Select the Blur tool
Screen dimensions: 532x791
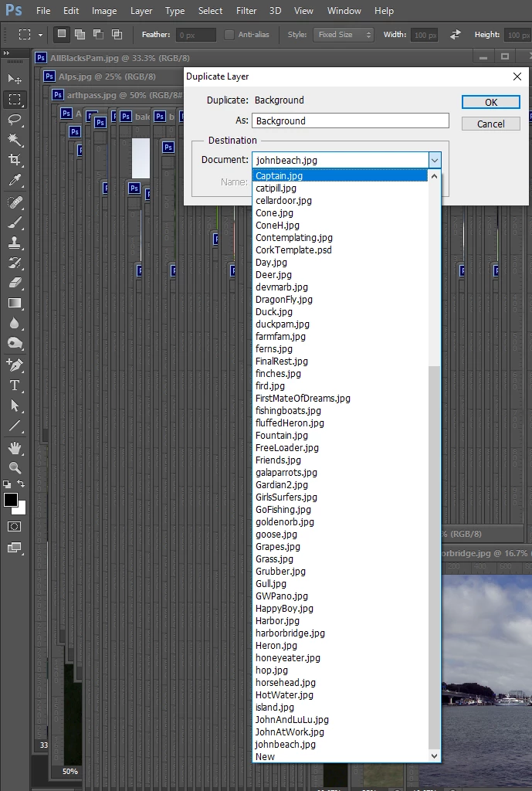point(15,324)
